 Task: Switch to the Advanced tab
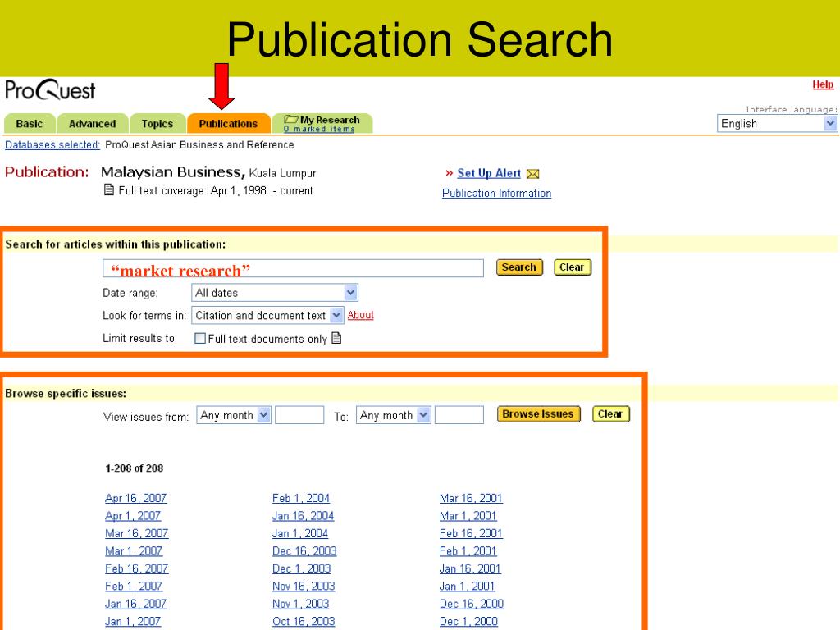[x=92, y=124]
